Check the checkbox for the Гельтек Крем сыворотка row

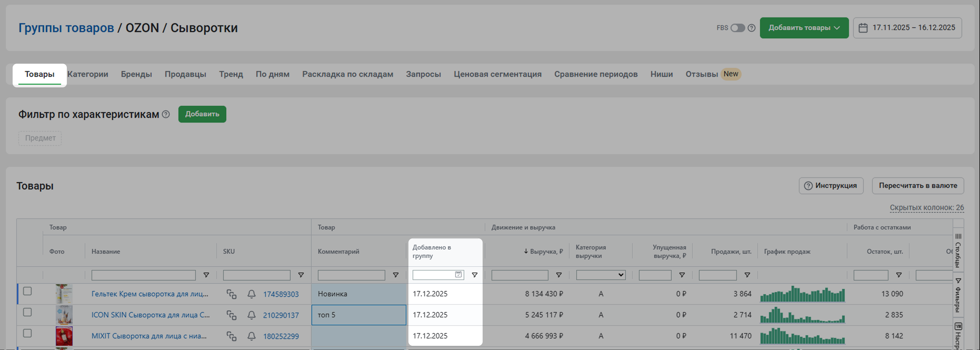coord(27,291)
